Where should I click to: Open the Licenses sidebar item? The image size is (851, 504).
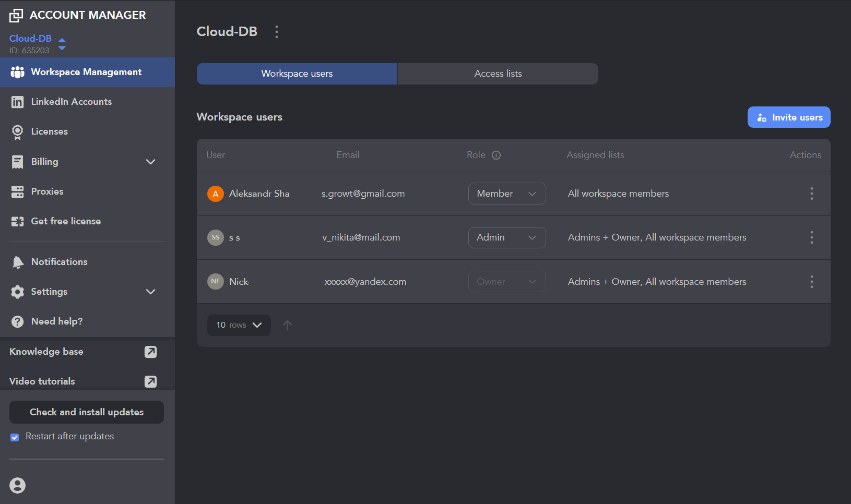point(87,131)
